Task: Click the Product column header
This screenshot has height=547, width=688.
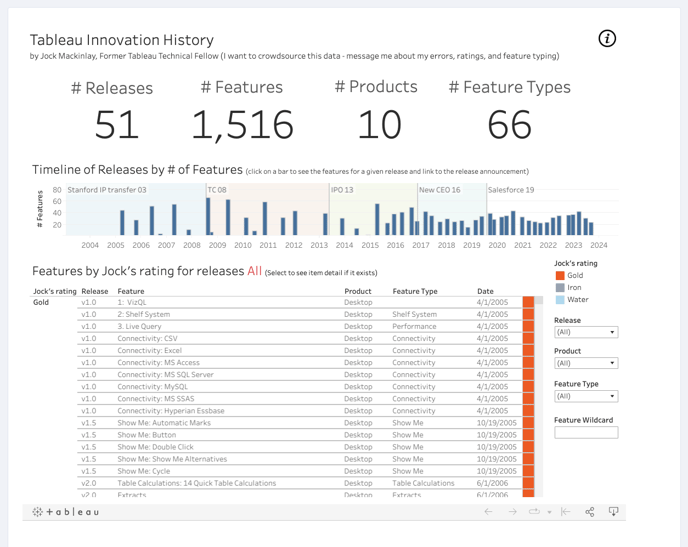Action: tap(358, 291)
